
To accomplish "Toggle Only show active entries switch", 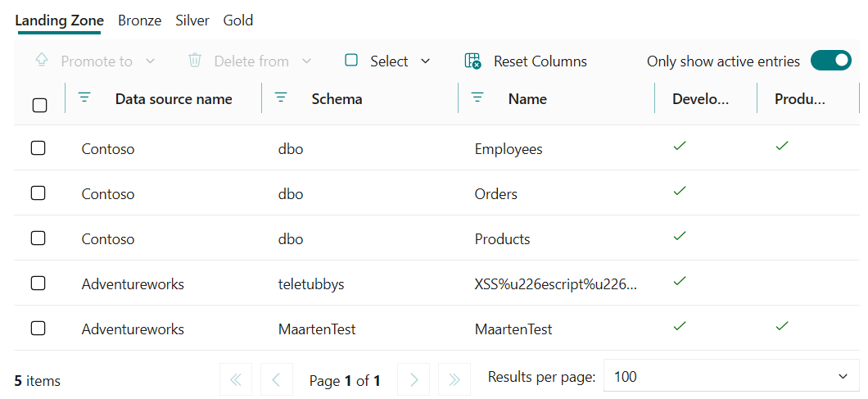I will pos(831,61).
